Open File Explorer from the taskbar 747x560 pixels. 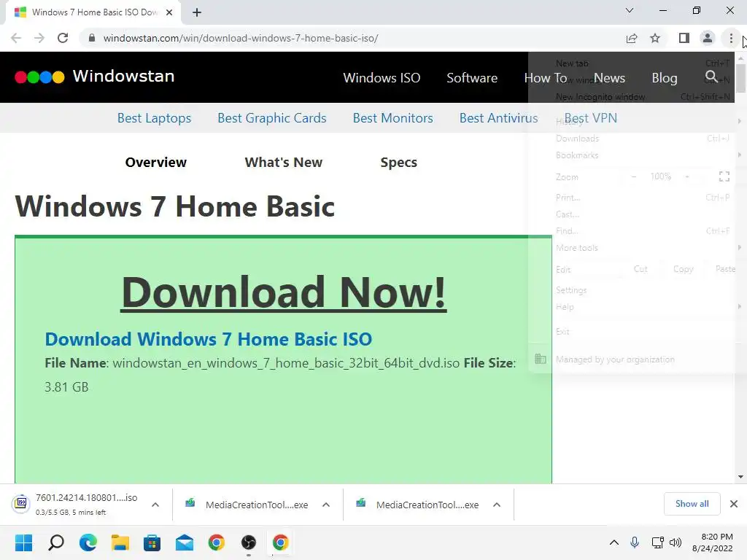pos(120,542)
